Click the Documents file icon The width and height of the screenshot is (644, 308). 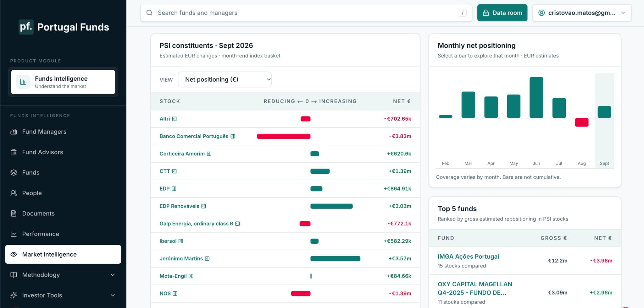[x=14, y=213]
